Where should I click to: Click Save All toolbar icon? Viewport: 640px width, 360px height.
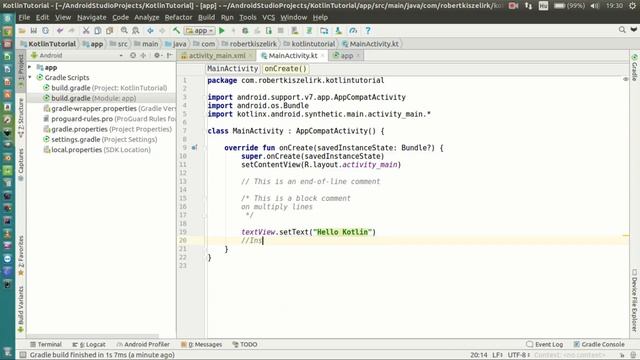[x=33, y=31]
